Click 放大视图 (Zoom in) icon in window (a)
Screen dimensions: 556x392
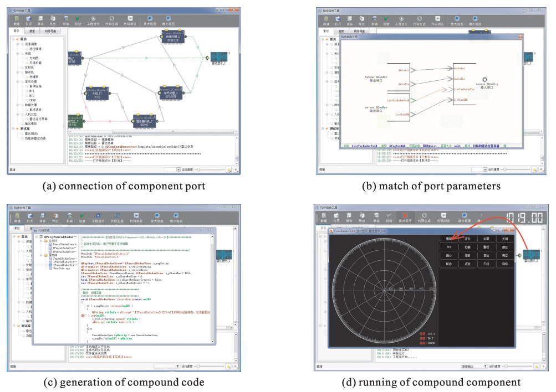click(150, 18)
